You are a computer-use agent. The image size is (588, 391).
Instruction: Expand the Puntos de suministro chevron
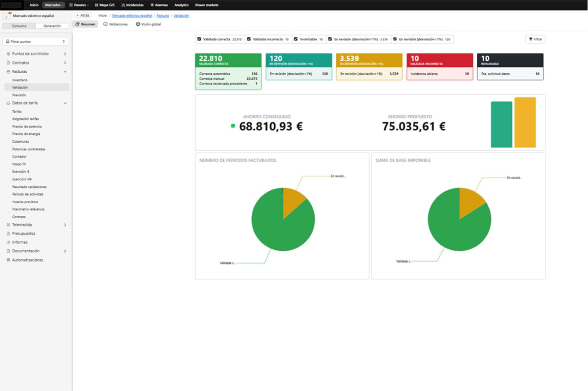(65, 54)
